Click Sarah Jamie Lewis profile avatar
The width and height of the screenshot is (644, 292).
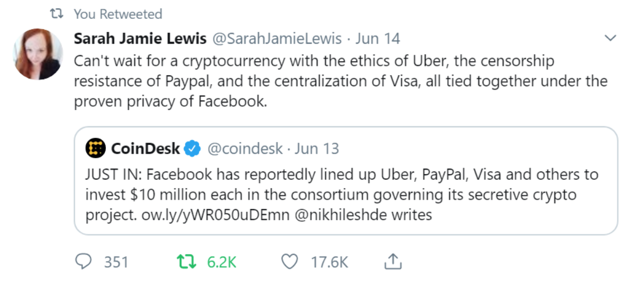pos(38,54)
